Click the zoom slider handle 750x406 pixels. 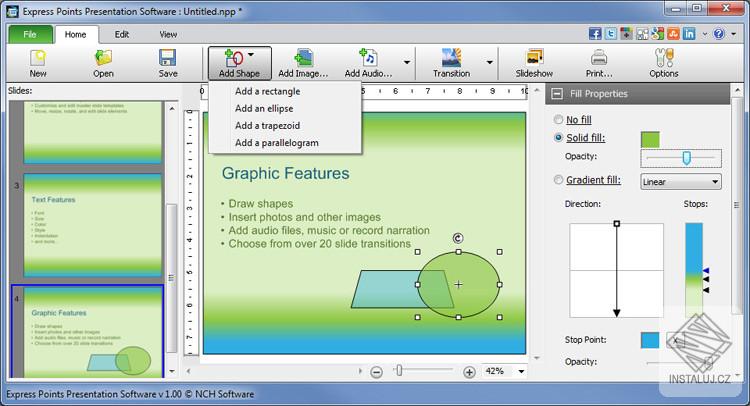(x=399, y=370)
